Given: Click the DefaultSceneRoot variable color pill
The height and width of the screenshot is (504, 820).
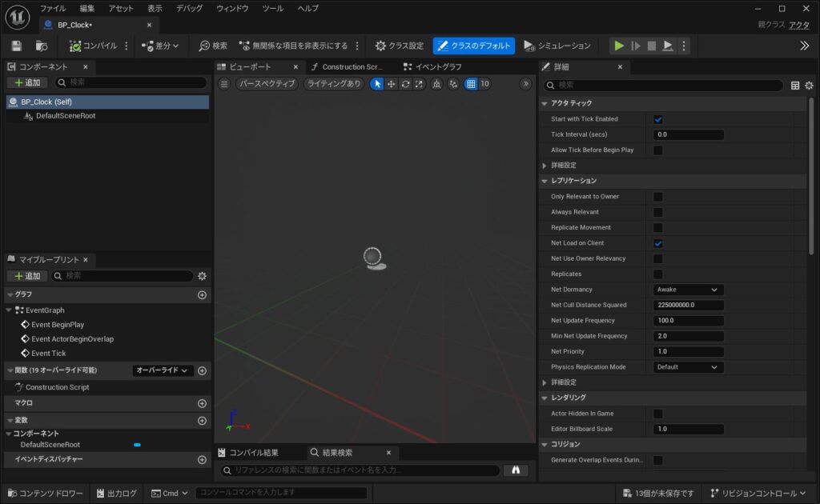Looking at the screenshot, I should click(x=137, y=445).
